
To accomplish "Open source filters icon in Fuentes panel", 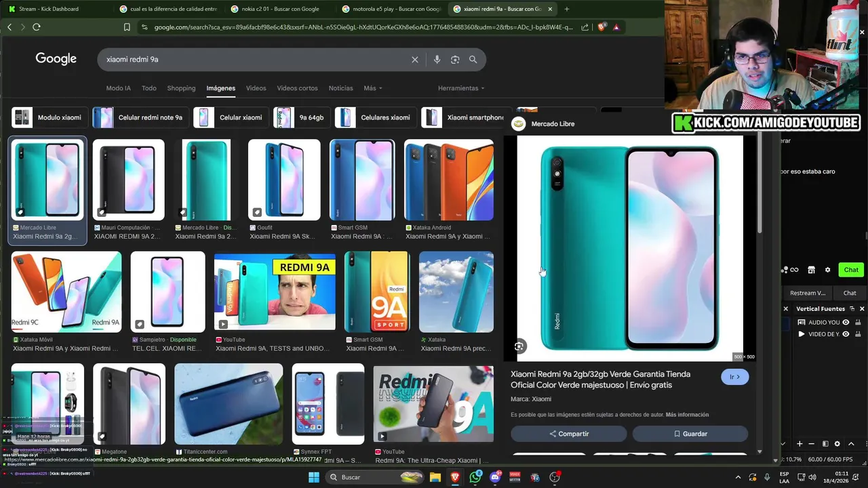I will (825, 444).
